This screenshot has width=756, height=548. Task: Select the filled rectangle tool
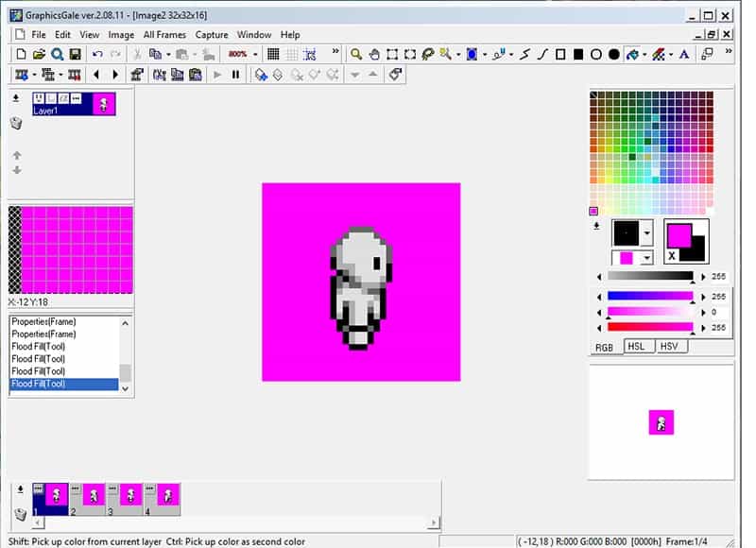tap(578, 54)
